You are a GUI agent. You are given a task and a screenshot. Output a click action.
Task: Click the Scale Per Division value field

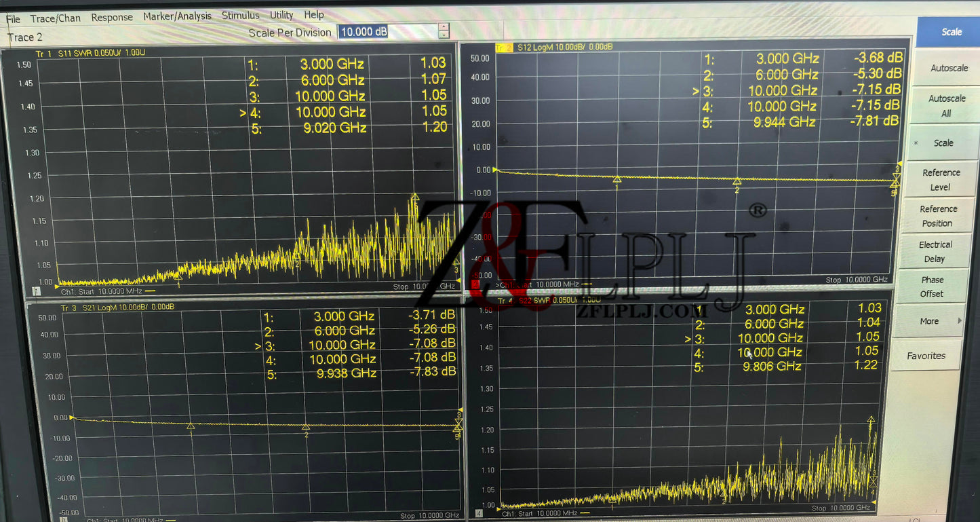(387, 32)
